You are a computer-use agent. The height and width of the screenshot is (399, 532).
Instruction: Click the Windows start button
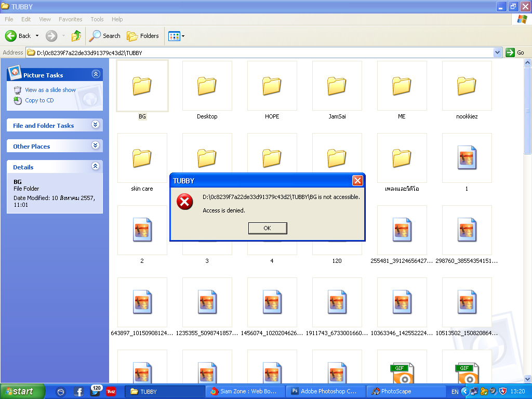point(22,392)
